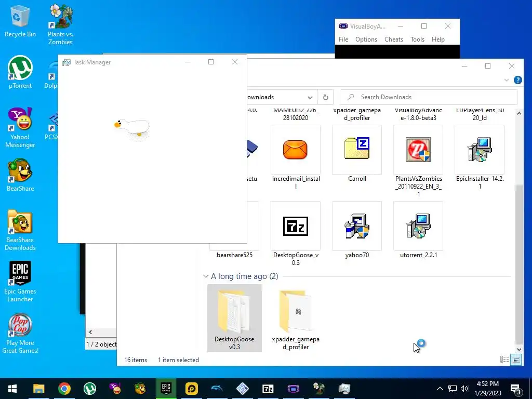The width and height of the screenshot is (532, 399).
Task: Select the DesktopGoose_v0.3 7z archive
Action: 296,234
